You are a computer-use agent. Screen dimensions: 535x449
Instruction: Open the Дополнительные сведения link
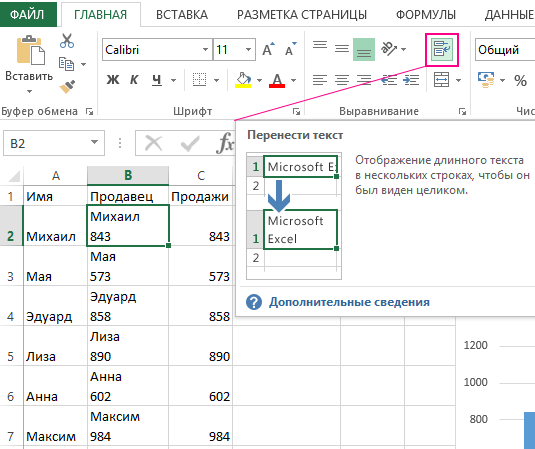(349, 302)
